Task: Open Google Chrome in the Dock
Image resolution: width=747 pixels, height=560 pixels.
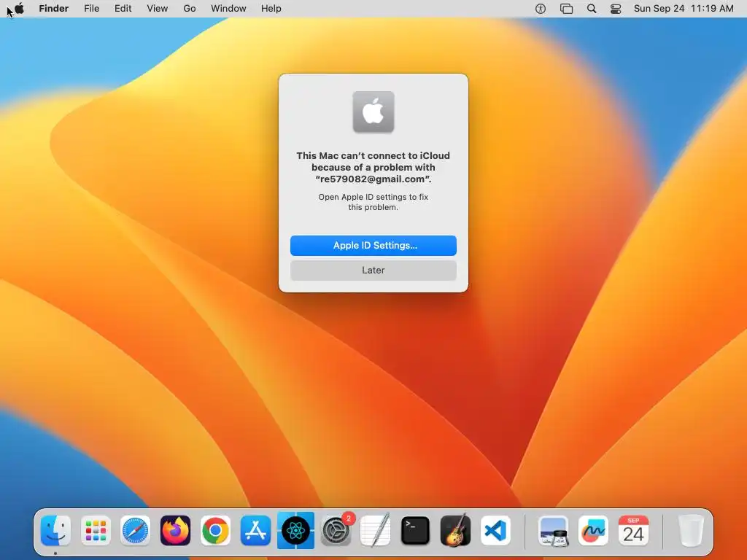Action: coord(215,531)
